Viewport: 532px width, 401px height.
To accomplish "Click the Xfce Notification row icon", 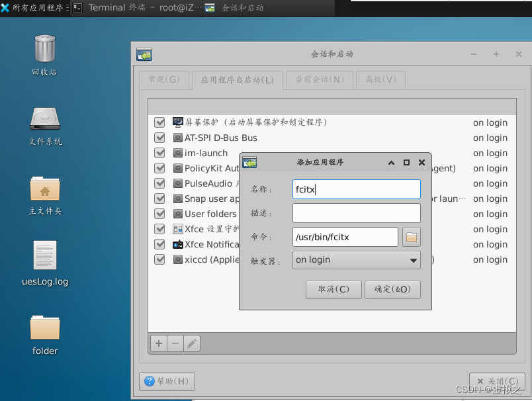I will coord(178,244).
